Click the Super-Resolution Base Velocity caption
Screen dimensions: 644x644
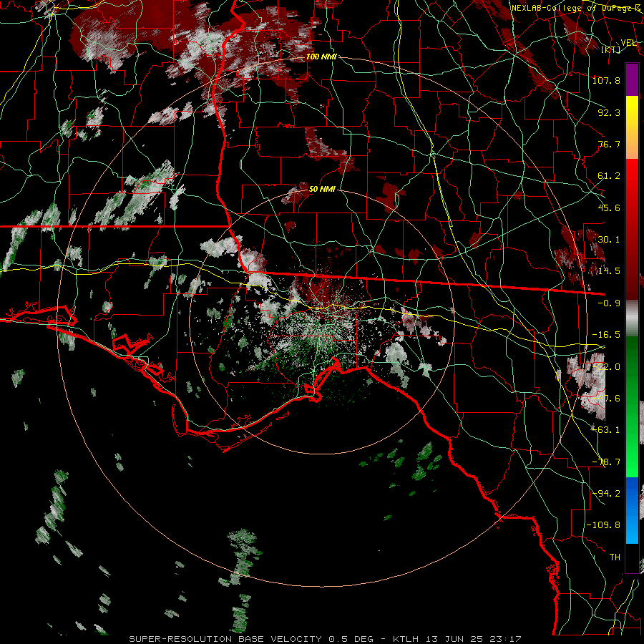coord(326,639)
